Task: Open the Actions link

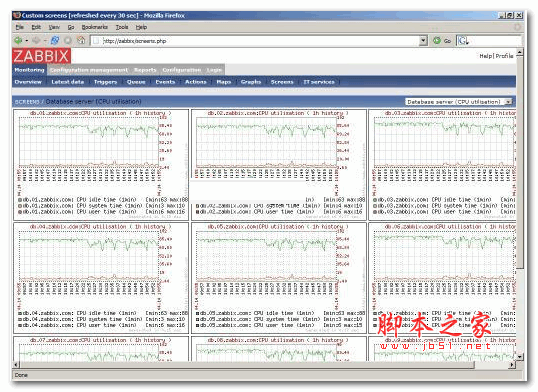Action: point(196,82)
